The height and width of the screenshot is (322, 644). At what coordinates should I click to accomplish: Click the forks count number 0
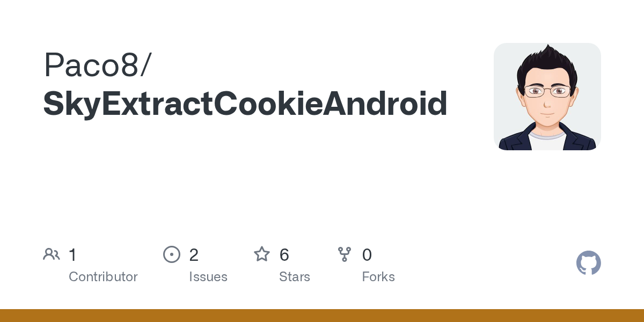367,255
